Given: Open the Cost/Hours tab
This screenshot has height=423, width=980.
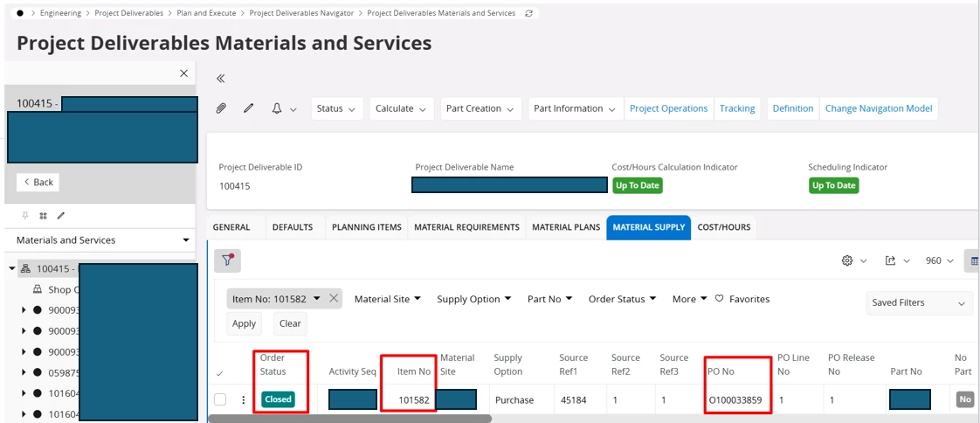Looking at the screenshot, I should pos(724,227).
